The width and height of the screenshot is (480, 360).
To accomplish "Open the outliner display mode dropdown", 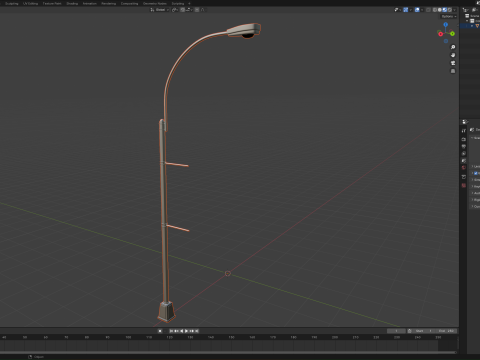I will [466, 10].
